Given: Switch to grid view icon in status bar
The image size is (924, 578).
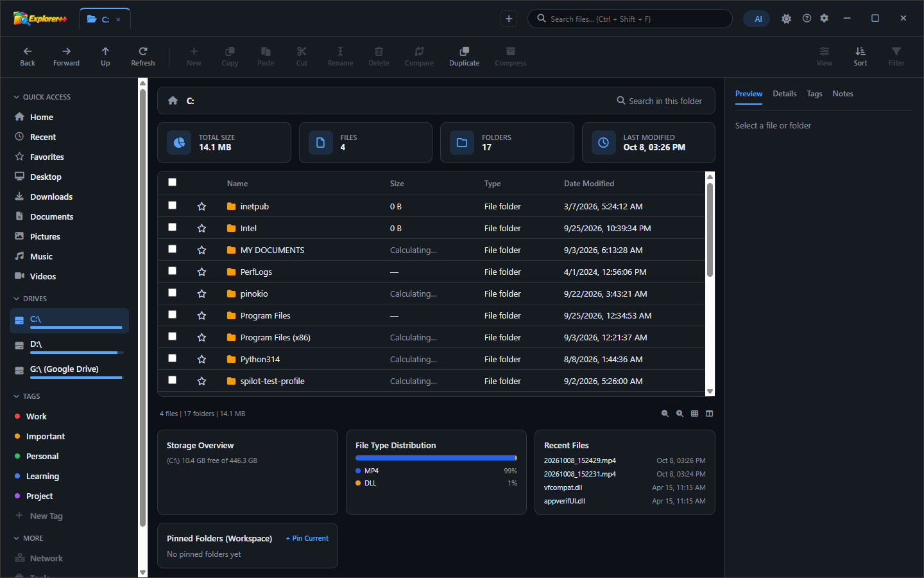Looking at the screenshot, I should point(695,414).
